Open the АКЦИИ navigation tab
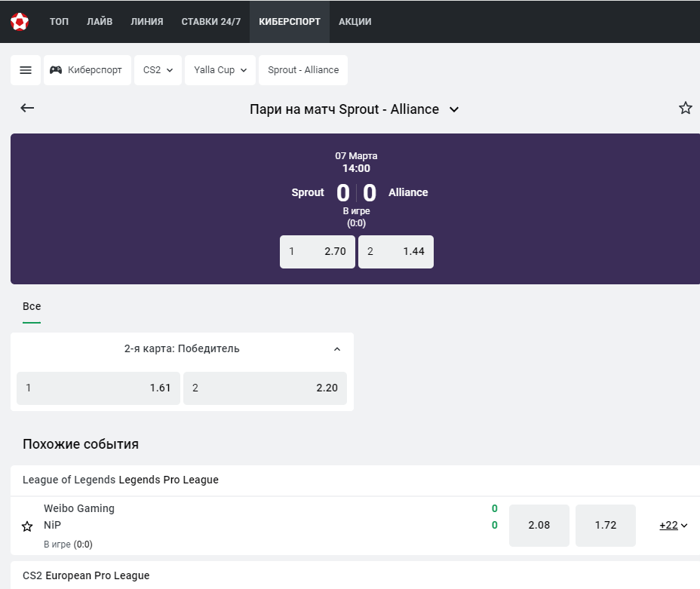The image size is (700, 589). (355, 21)
